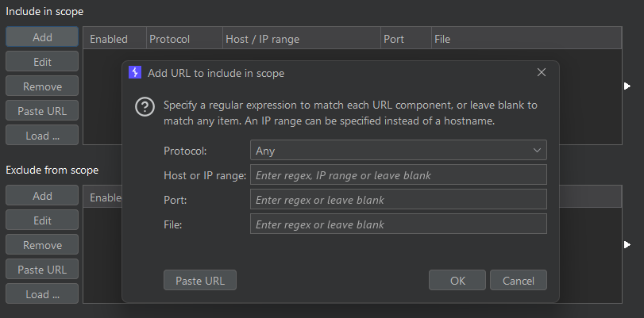Click Remove button under Include in scope
The image size is (644, 318).
[42, 86]
